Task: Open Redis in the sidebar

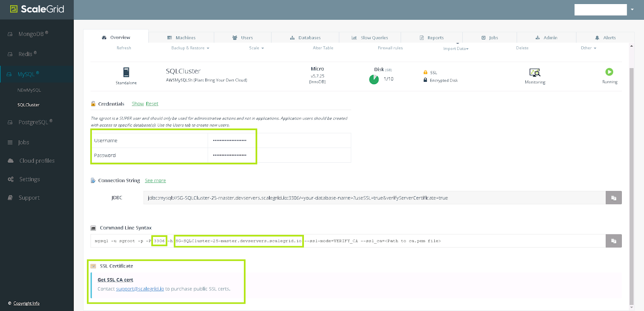Action: click(x=27, y=54)
